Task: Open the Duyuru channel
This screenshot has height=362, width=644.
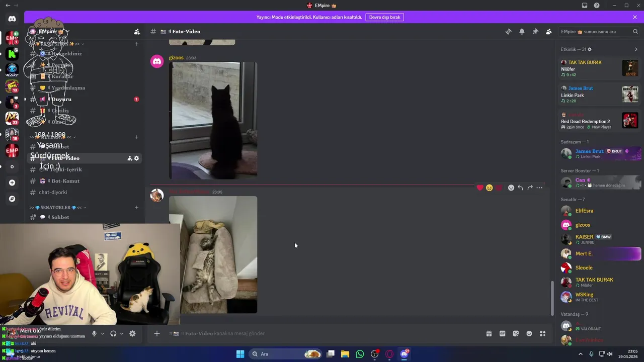Action: click(x=84, y=100)
